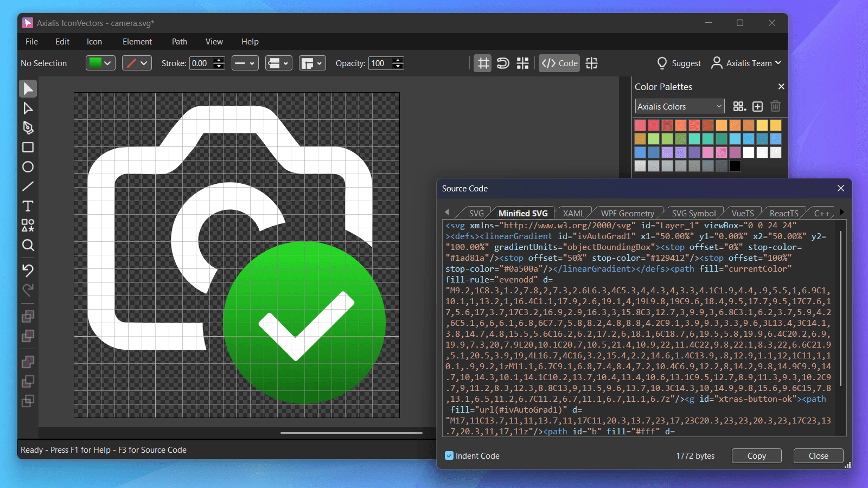The height and width of the screenshot is (488, 868).
Task: Click the third path combine operation icon
Action: click(x=28, y=362)
